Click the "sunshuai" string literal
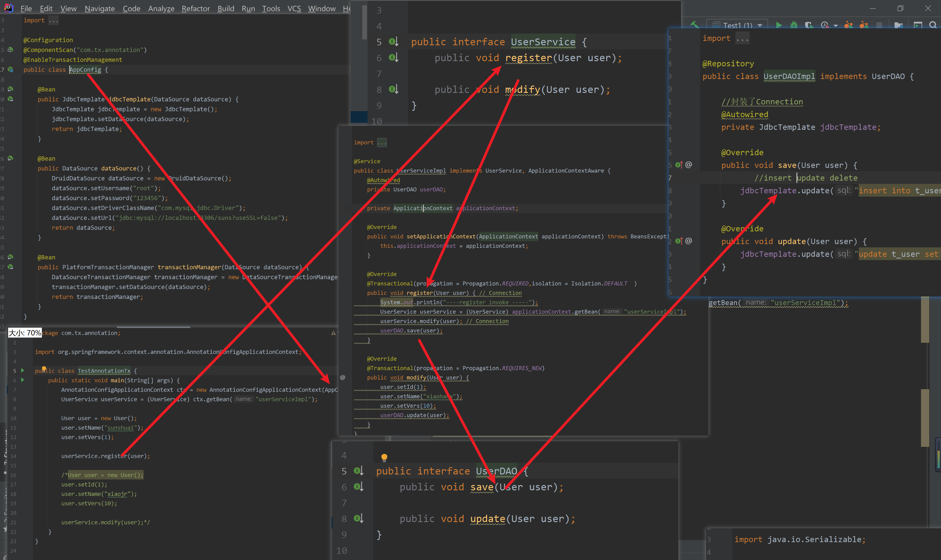The image size is (941, 560). pyautogui.click(x=120, y=427)
